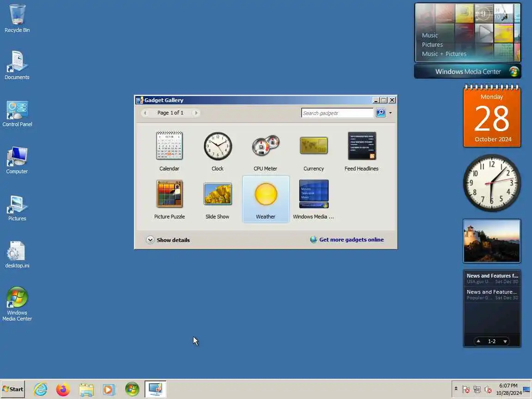Open the Action Center flag tray icon

click(x=466, y=389)
